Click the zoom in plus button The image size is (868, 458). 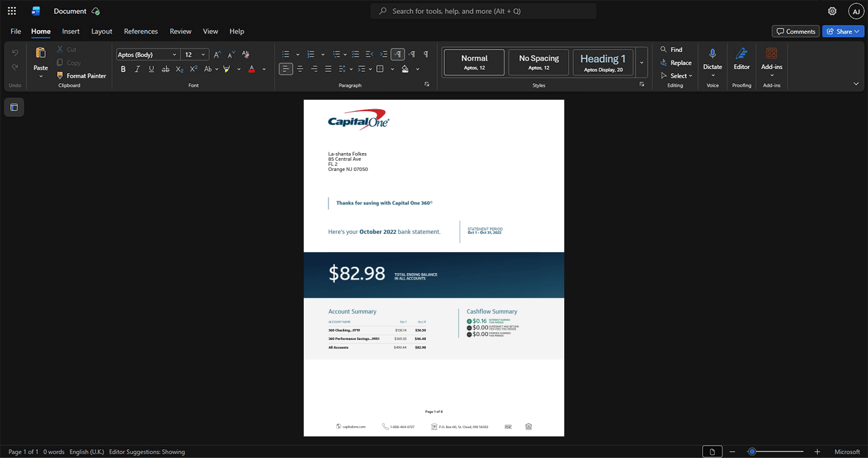817,452
